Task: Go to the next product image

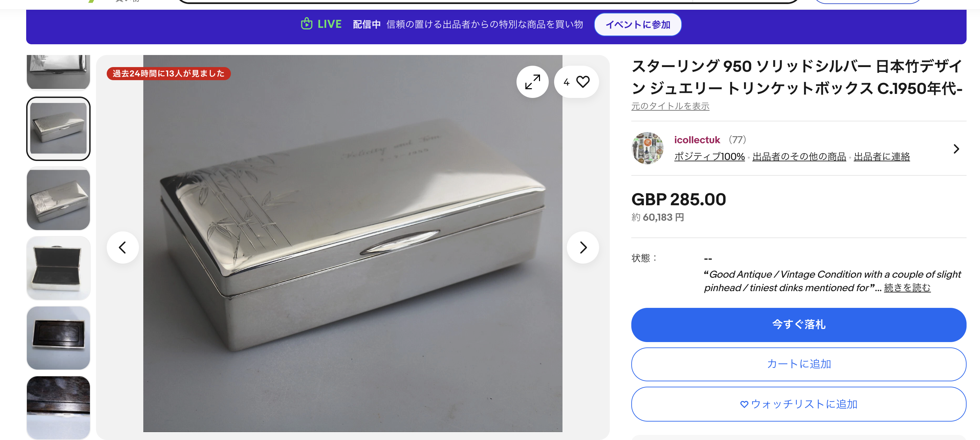Action: point(583,248)
